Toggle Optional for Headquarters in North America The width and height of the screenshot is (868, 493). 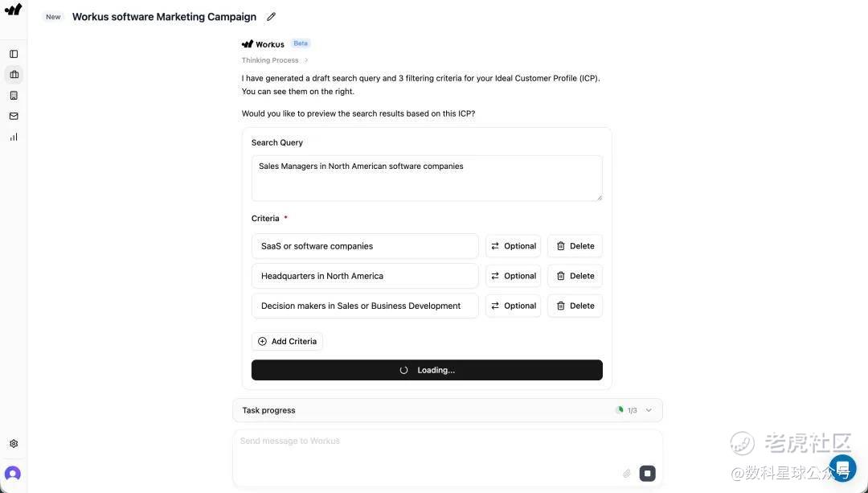pyautogui.click(x=513, y=276)
